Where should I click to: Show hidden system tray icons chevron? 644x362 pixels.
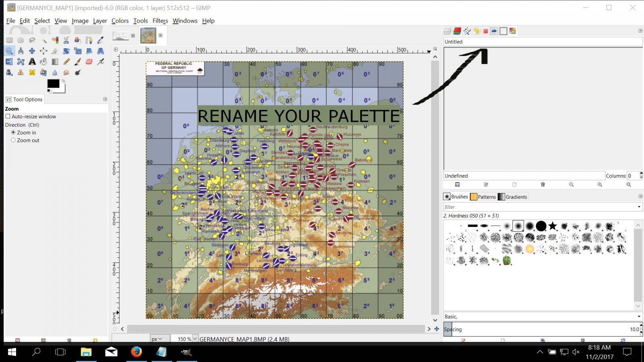click(540, 352)
